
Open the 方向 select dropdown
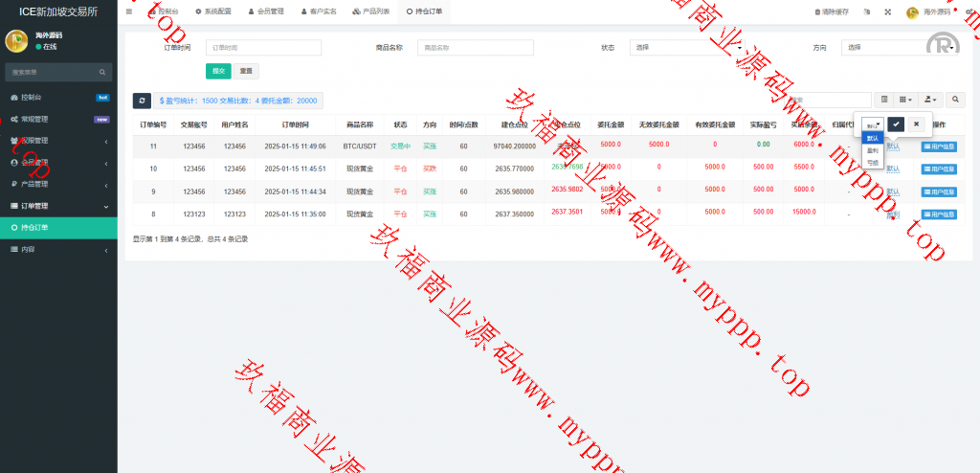coord(900,47)
